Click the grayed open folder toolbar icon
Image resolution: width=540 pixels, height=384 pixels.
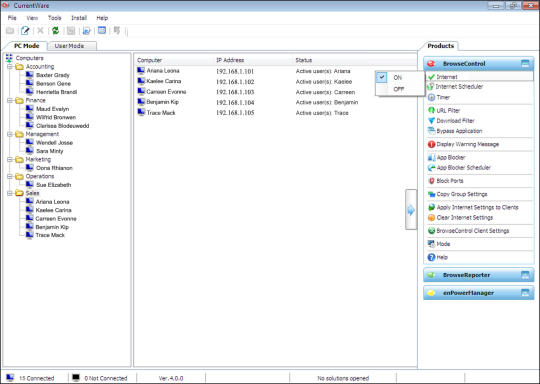tap(10, 31)
